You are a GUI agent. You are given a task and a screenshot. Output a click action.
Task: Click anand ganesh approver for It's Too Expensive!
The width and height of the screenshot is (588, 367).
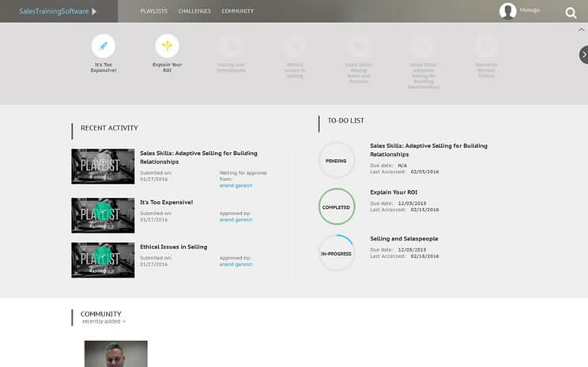236,220
